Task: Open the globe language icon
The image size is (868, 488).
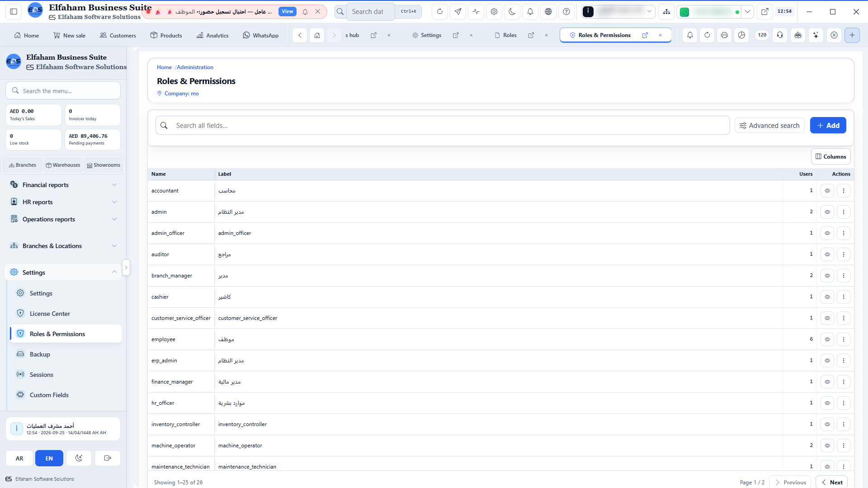Action: [x=548, y=12]
